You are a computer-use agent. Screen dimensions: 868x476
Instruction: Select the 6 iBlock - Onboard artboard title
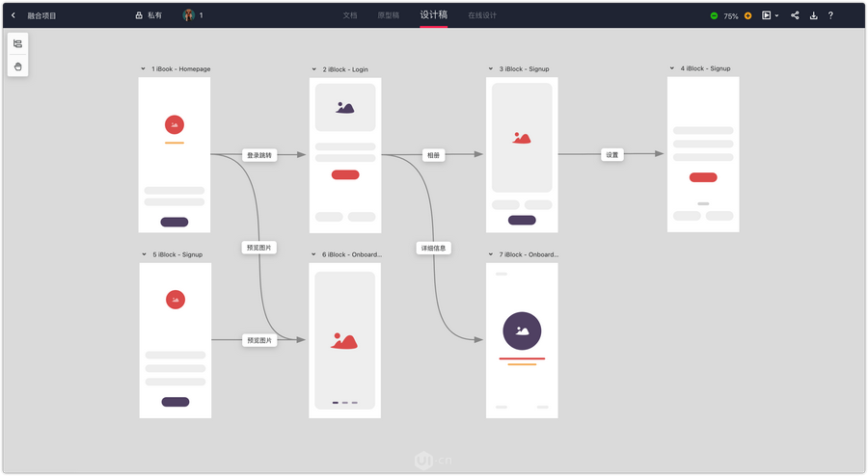[352, 254]
